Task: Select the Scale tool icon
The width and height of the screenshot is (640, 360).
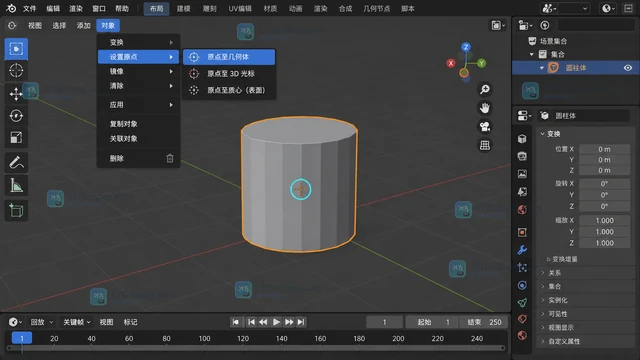Action: click(x=16, y=138)
